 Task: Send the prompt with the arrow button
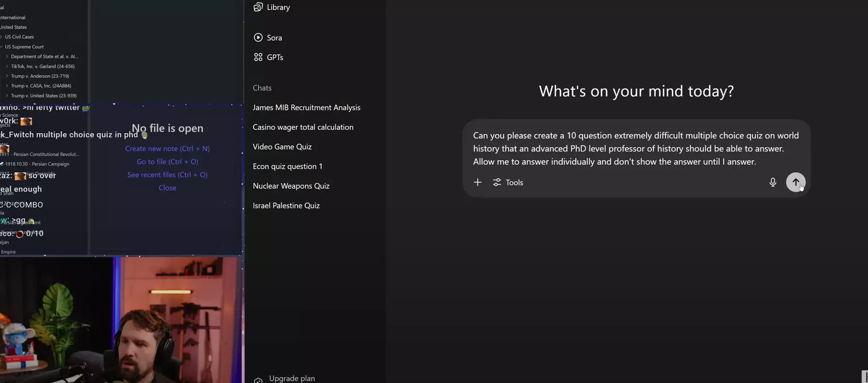click(795, 183)
